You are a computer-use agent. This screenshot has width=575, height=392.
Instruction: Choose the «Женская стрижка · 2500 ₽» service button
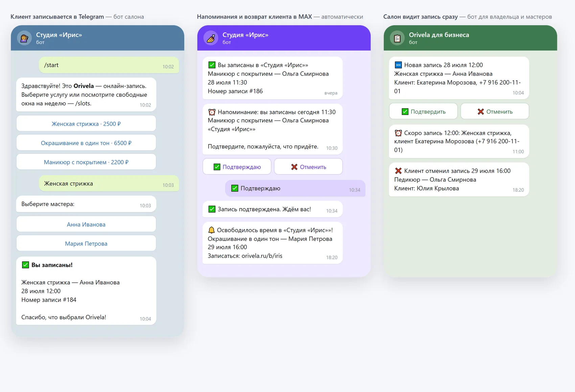[86, 124]
